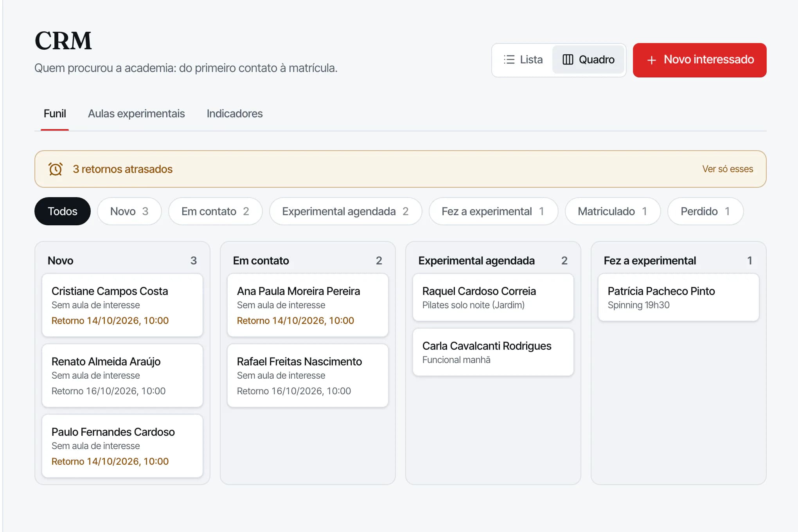
Task: Select the Todos filter chip
Action: tap(63, 211)
